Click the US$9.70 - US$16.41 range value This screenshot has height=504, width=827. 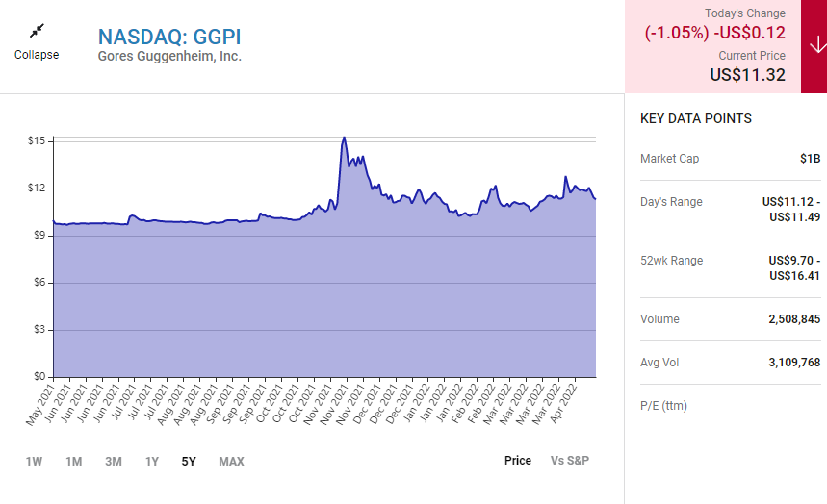[794, 267]
